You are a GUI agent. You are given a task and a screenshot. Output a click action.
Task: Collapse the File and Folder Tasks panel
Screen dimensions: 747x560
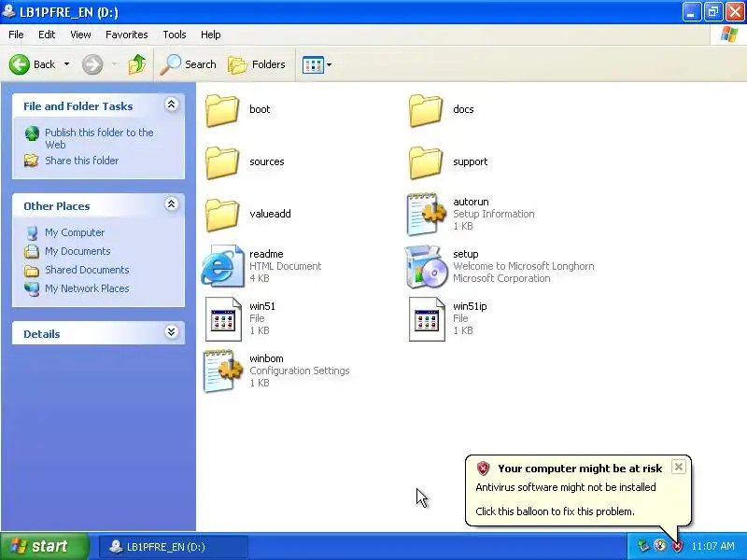(172, 105)
